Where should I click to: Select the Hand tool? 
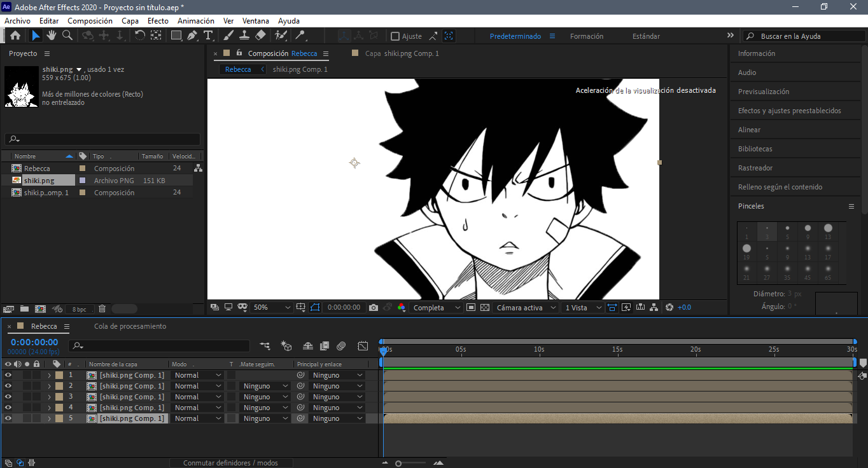[52, 36]
